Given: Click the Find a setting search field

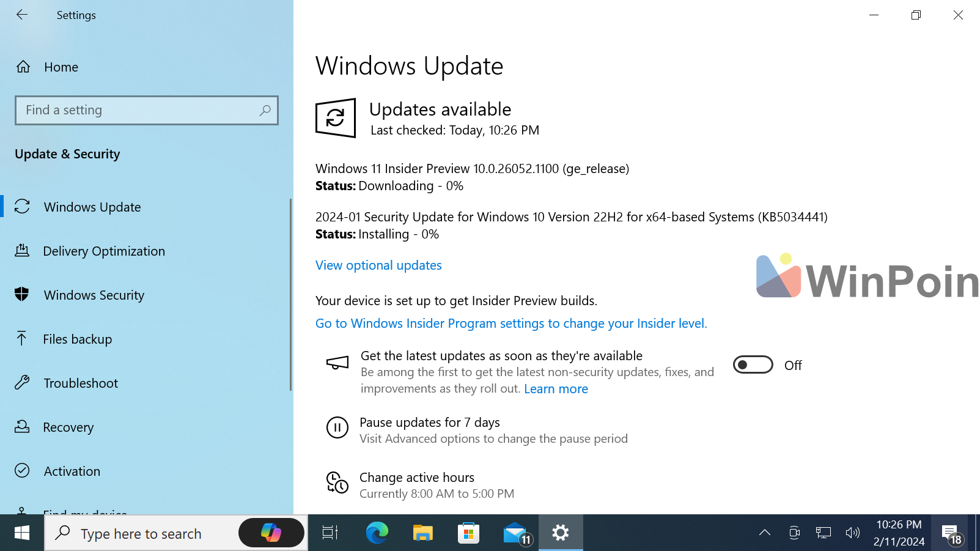Looking at the screenshot, I should (138, 111).
